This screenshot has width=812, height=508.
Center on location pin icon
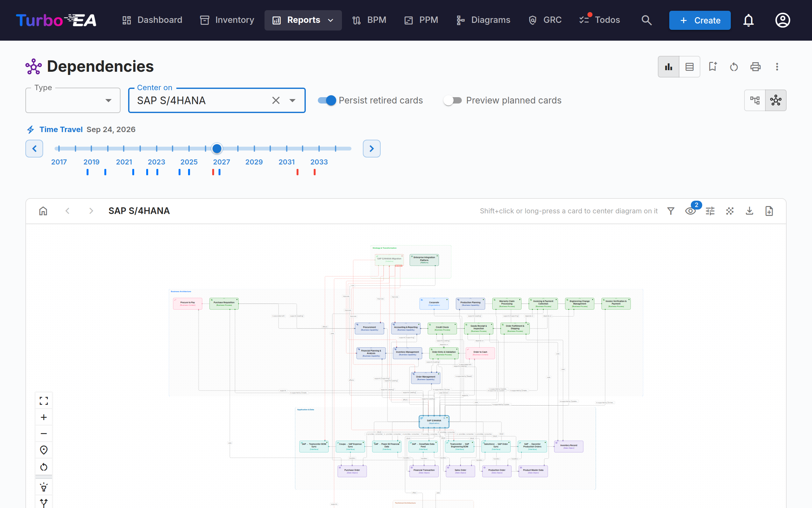click(44, 450)
